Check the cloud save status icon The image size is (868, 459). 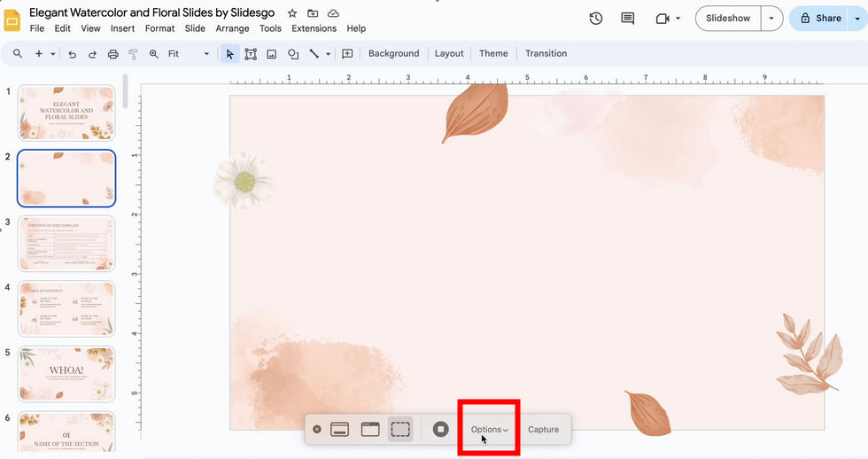(333, 12)
